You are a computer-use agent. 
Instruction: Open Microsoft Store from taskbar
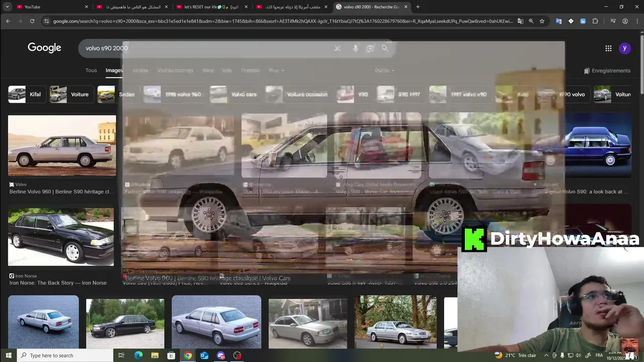[x=171, y=355]
